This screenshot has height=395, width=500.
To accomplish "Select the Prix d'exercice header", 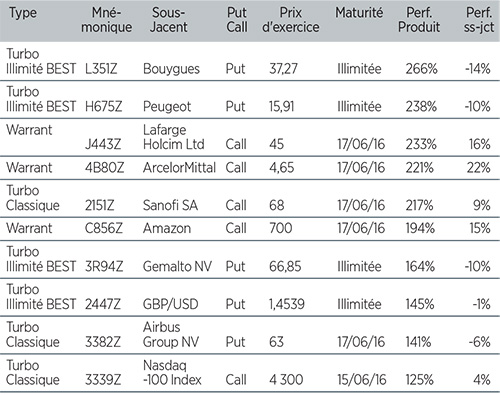I will point(291,20).
